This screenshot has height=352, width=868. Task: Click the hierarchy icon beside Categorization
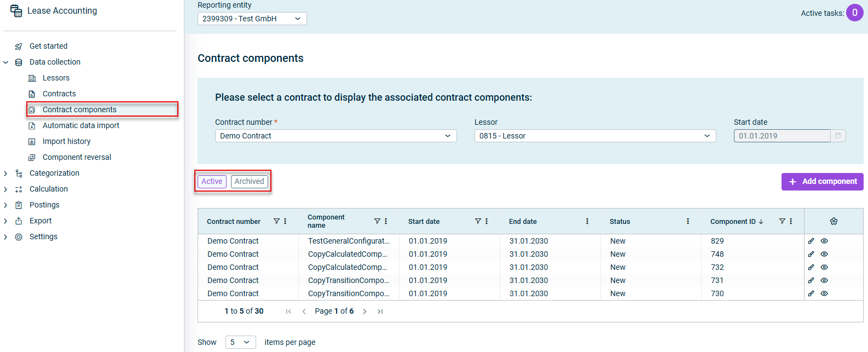pos(19,174)
